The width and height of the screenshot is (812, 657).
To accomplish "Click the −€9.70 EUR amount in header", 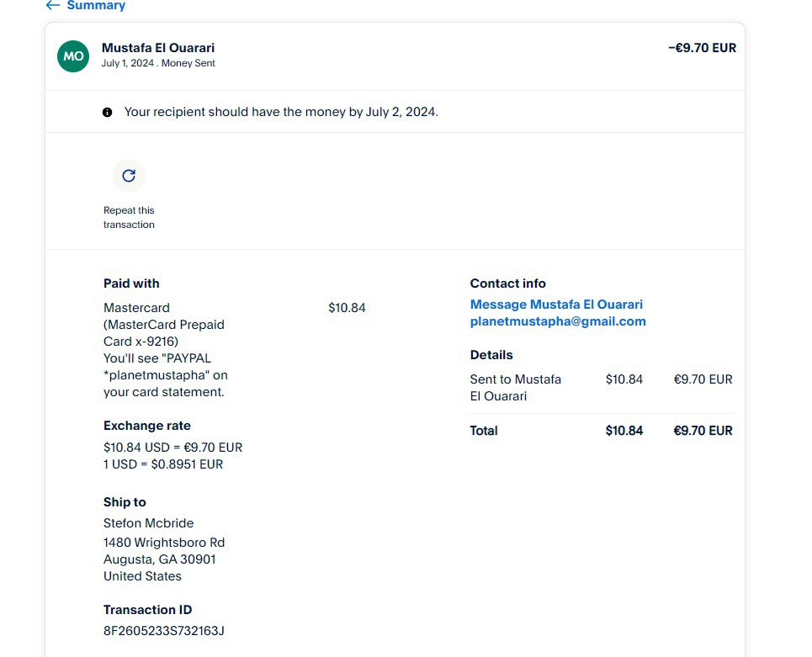I will pos(702,48).
